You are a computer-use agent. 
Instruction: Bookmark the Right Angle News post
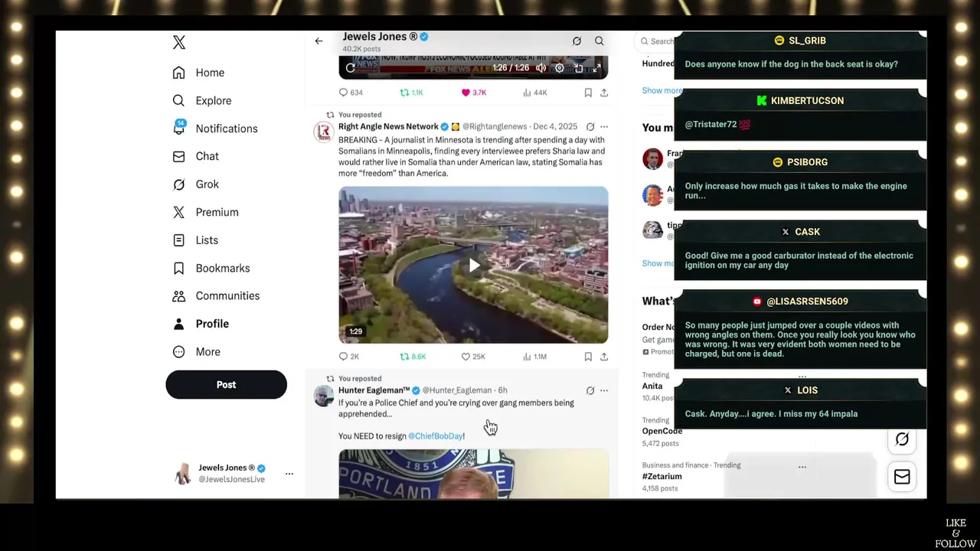pyautogui.click(x=588, y=357)
